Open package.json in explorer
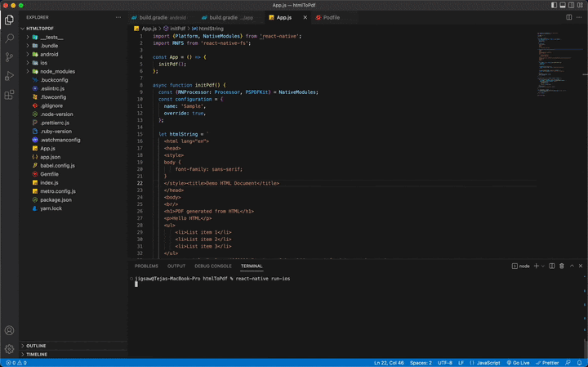The width and height of the screenshot is (588, 367). pyautogui.click(x=56, y=200)
